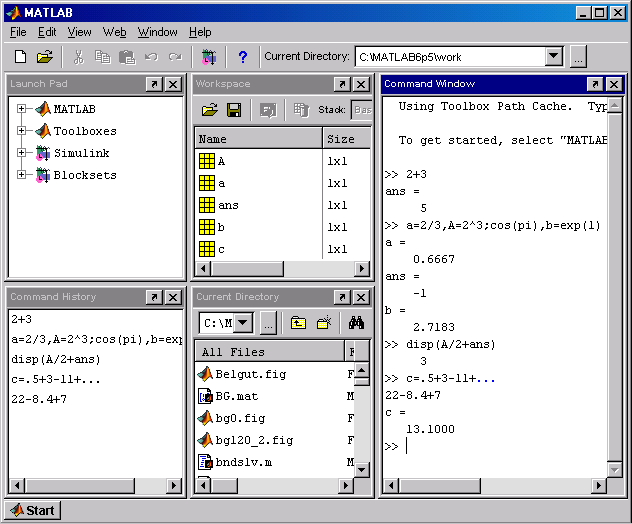Select '2+3' entry in Command History
This screenshot has width=632, height=524.
pos(21,319)
